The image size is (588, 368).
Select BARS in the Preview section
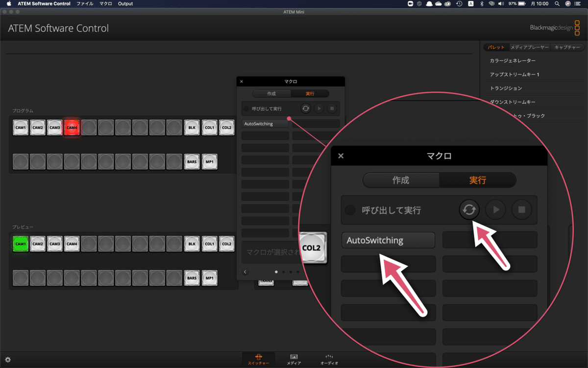point(192,278)
